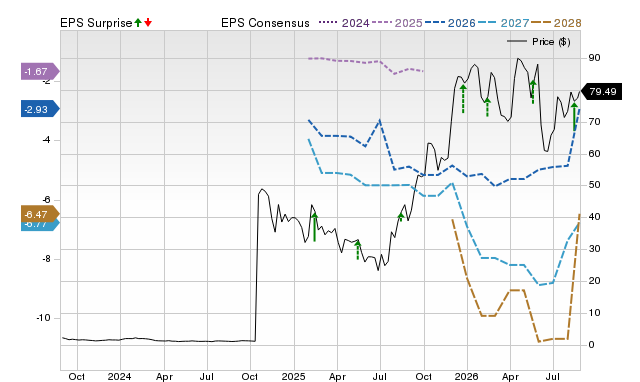Click the solid green arrow after Jul 2026
This screenshot has height=382, width=640.
tap(574, 116)
